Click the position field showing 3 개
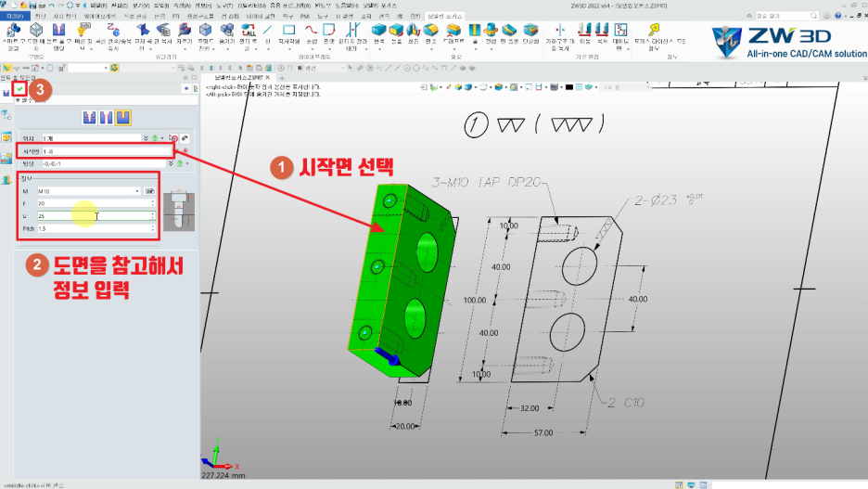 point(91,138)
